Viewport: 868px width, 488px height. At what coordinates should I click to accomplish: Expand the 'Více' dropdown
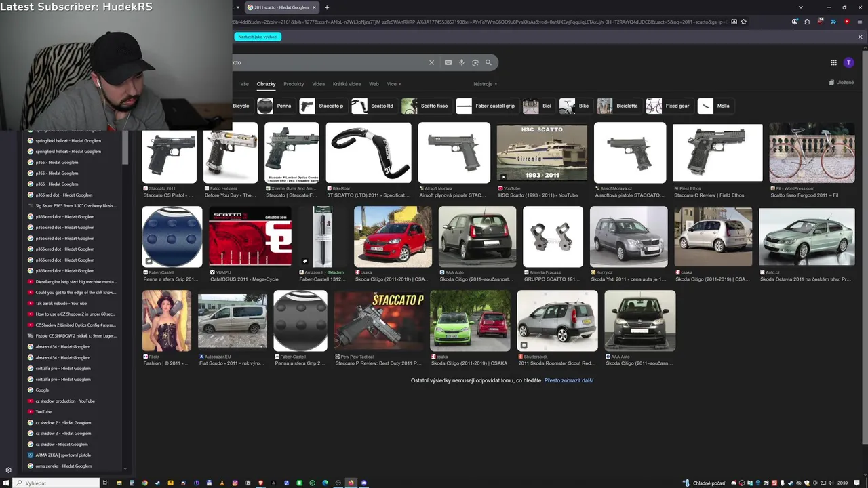tap(393, 84)
